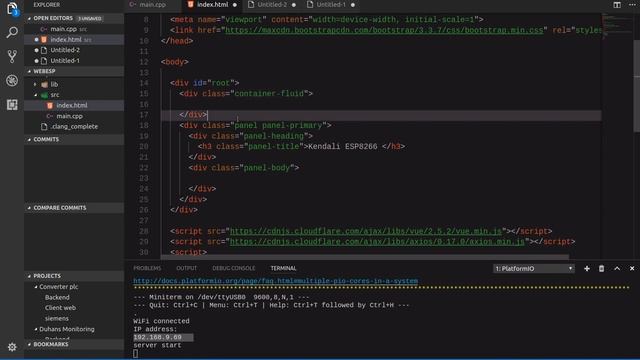Open the .clang_complete file

pyautogui.click(x=74, y=127)
